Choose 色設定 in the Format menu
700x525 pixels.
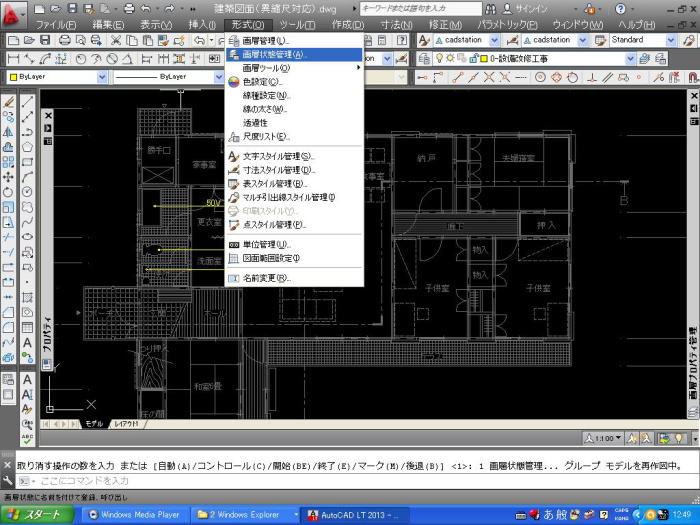(294, 82)
